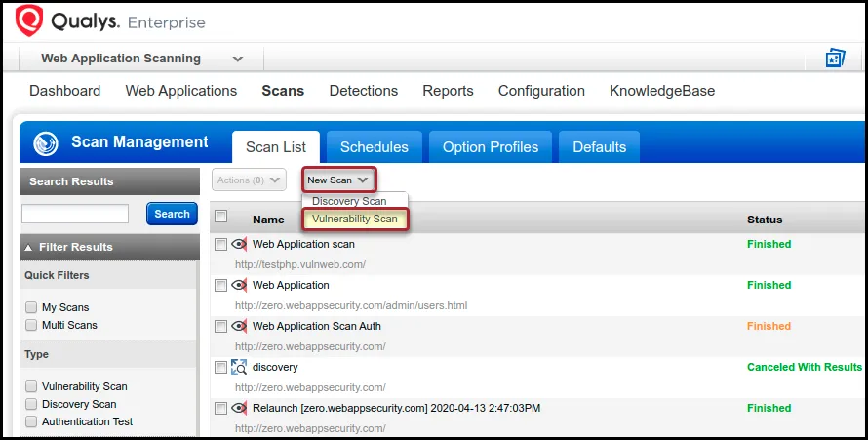Screen dimensions: 868x440
Task: Open the New Scan dropdown
Action: tap(338, 180)
